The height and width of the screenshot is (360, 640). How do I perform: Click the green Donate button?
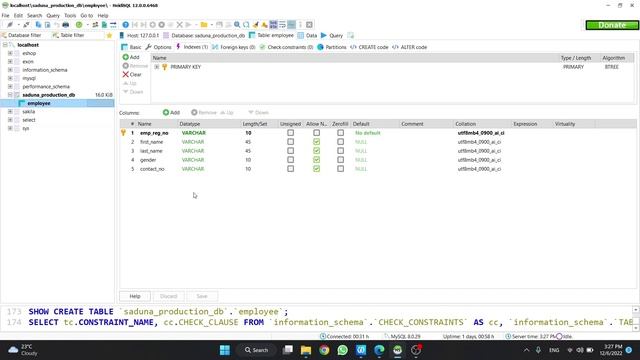[612, 25]
